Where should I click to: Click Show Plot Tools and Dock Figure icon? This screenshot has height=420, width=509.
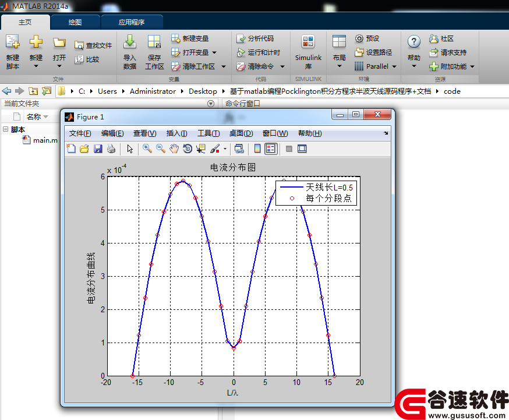click(302, 149)
